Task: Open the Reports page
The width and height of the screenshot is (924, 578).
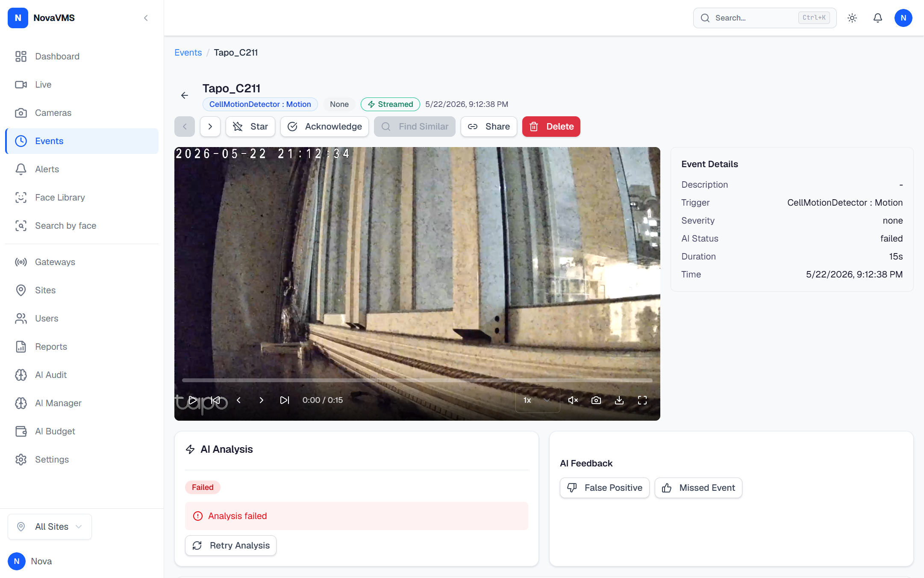Action: pyautogui.click(x=82, y=347)
